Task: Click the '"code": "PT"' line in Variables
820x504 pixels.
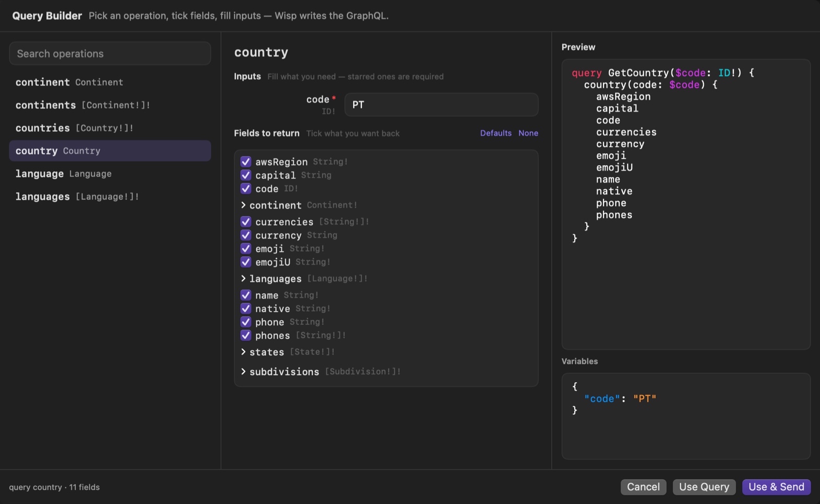Action: point(620,398)
